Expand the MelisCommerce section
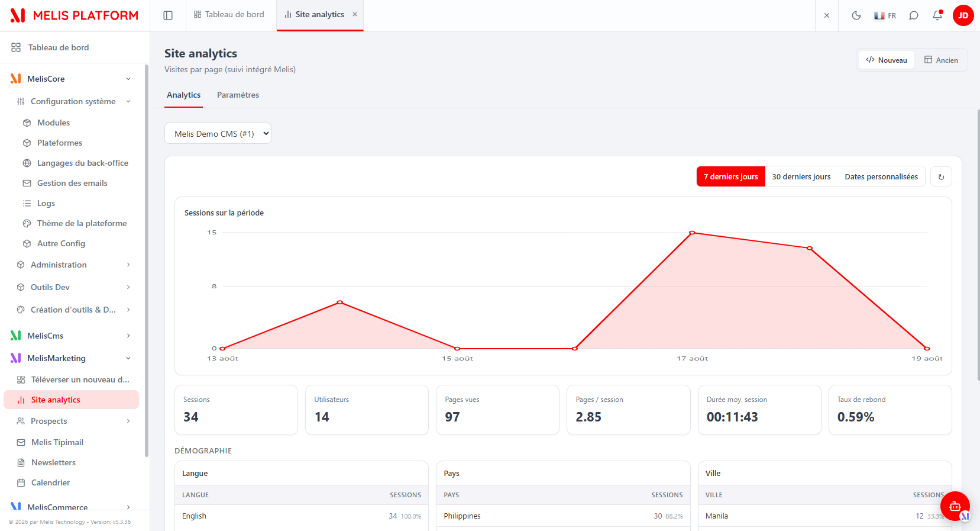The image size is (980, 531). pos(71,507)
